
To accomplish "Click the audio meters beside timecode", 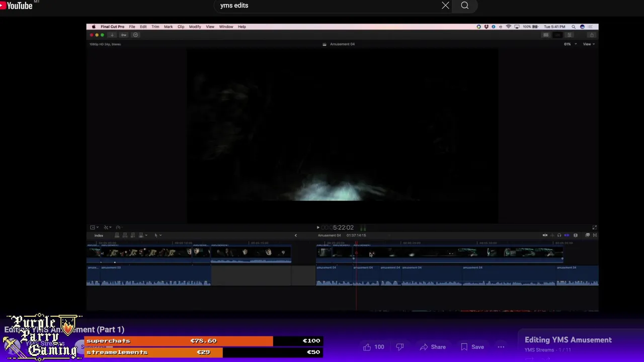I will click(363, 228).
